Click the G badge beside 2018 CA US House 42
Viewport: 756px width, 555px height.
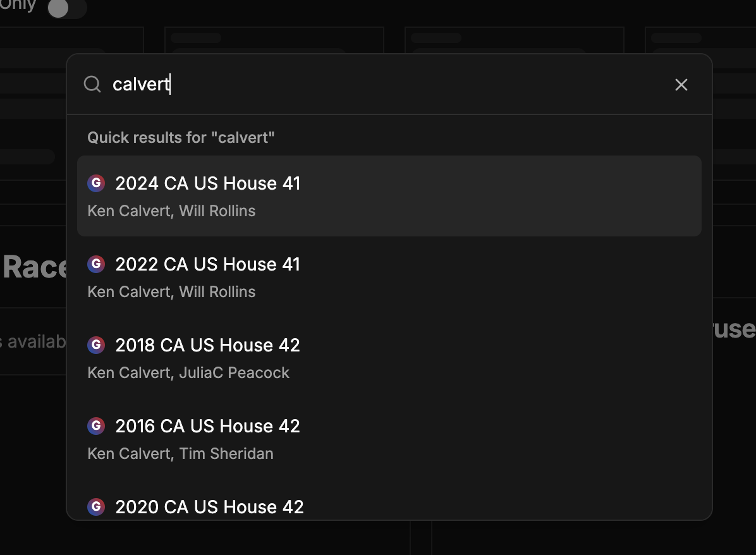tap(95, 345)
